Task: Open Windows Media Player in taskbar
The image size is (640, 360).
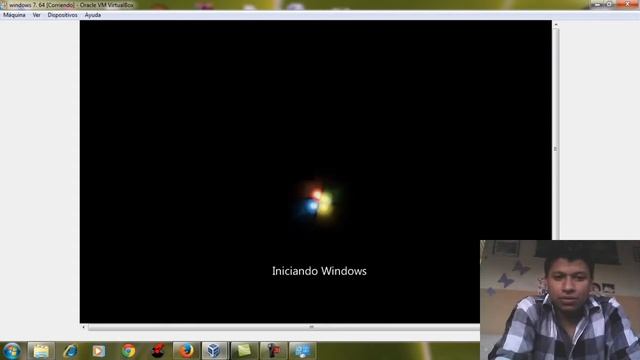Action: [x=99, y=351]
